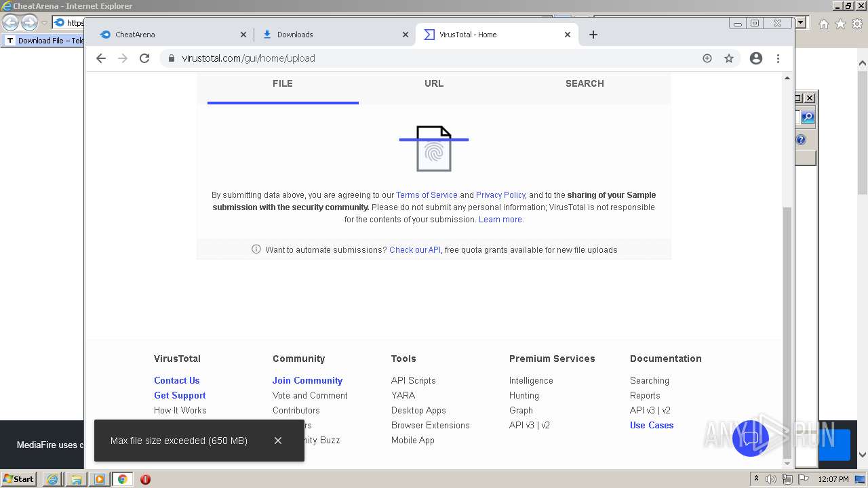The width and height of the screenshot is (868, 488).
Task: Click the site lock icon in address bar
Action: point(172,58)
